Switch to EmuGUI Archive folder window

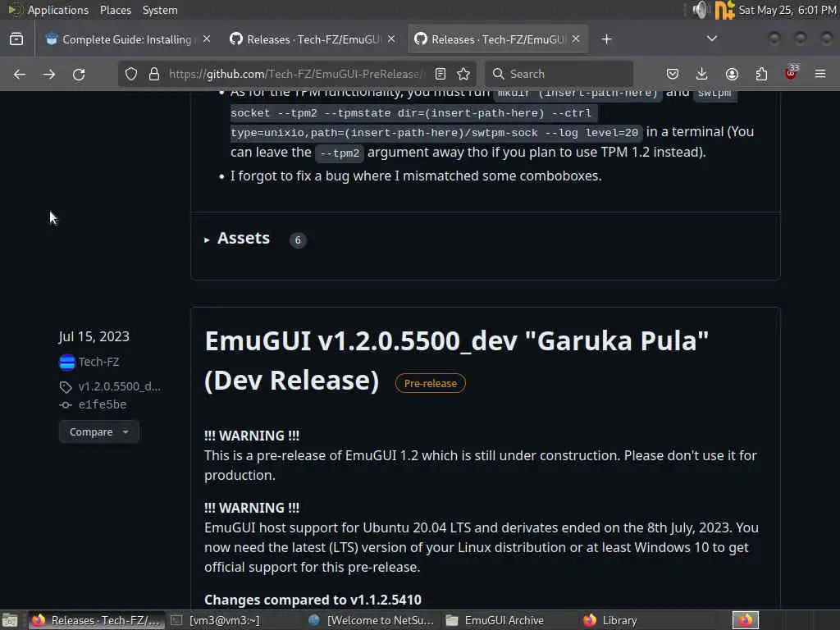(495, 620)
